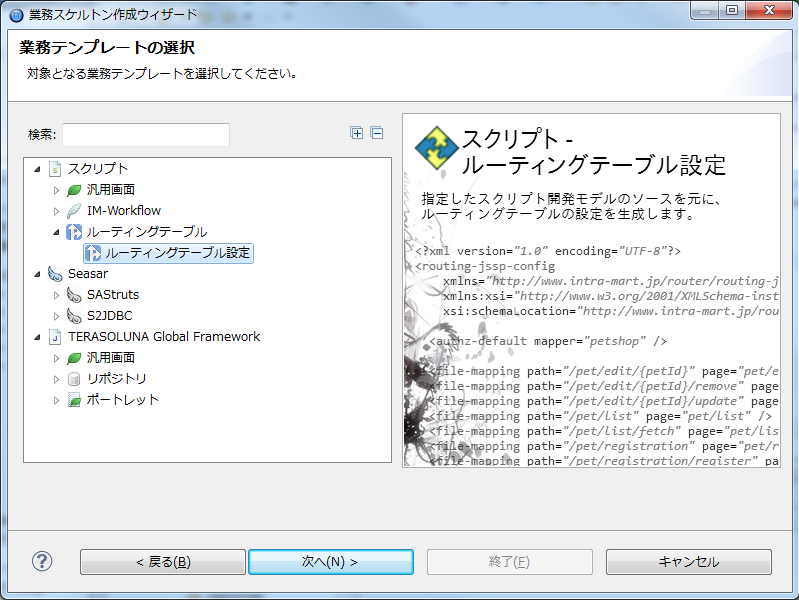Image resolution: width=799 pixels, height=600 pixels.
Task: Click the IM-Workflow feather icon
Action: (x=74, y=211)
